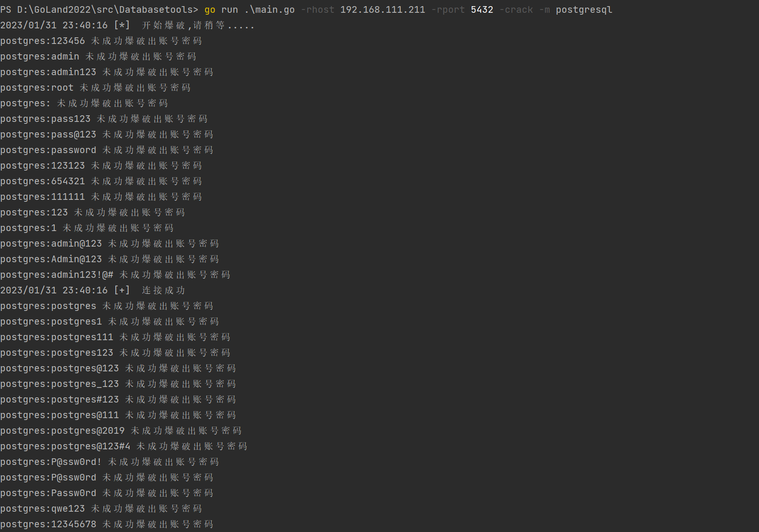Viewport: 759px width, 532px height.
Task: Click the 'postgres:pass123' output line
Action: pos(104,119)
